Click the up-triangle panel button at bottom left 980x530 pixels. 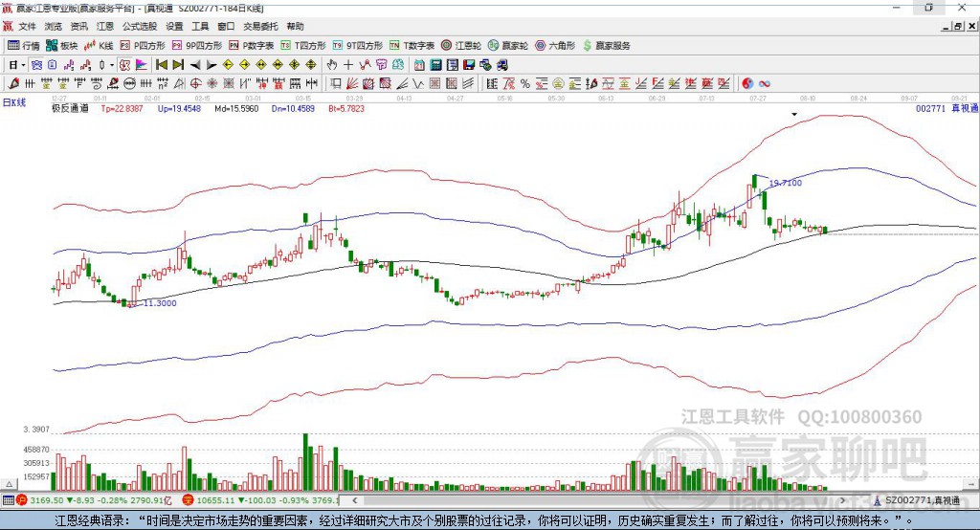pyautogui.click(x=9, y=484)
